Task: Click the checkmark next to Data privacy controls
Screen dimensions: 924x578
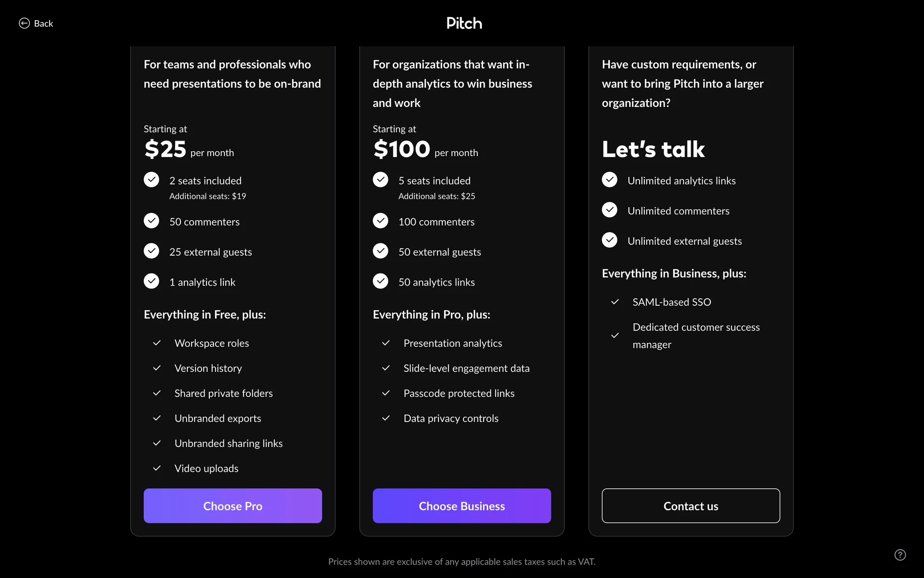Action: click(x=386, y=418)
